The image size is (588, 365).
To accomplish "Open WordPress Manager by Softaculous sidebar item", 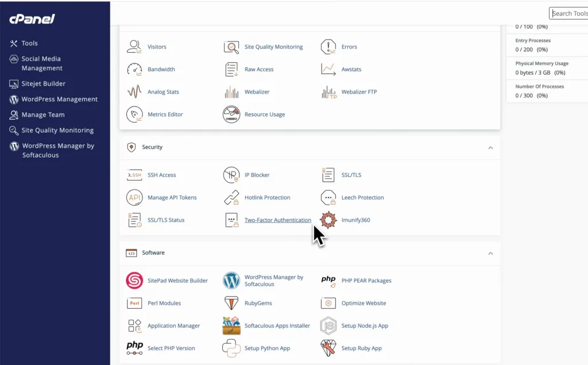I will (x=52, y=150).
